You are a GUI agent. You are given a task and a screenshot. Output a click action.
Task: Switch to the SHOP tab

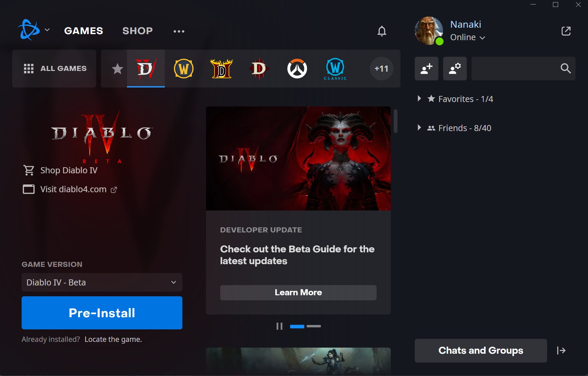[x=137, y=31]
